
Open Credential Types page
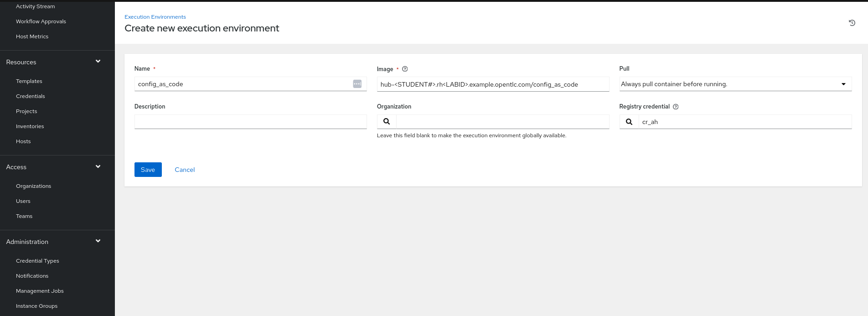click(x=37, y=261)
